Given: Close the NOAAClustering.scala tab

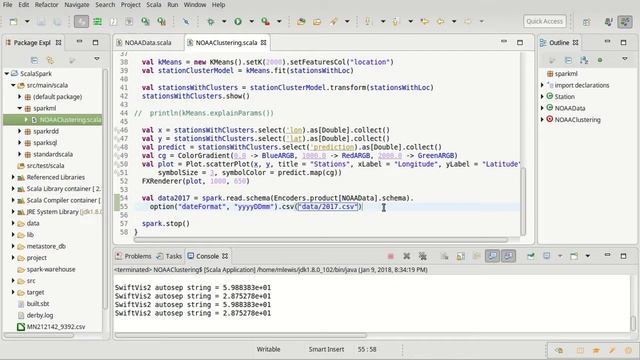Looking at the screenshot, I should click(264, 42).
